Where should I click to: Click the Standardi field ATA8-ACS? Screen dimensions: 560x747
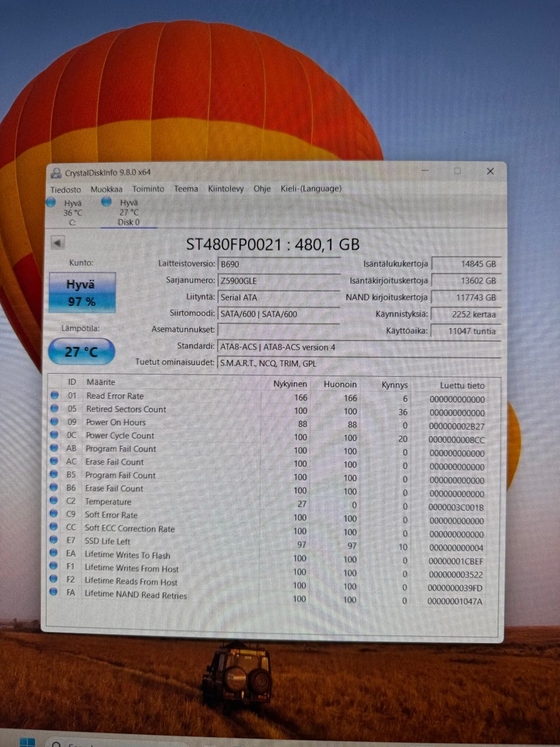tap(359, 347)
